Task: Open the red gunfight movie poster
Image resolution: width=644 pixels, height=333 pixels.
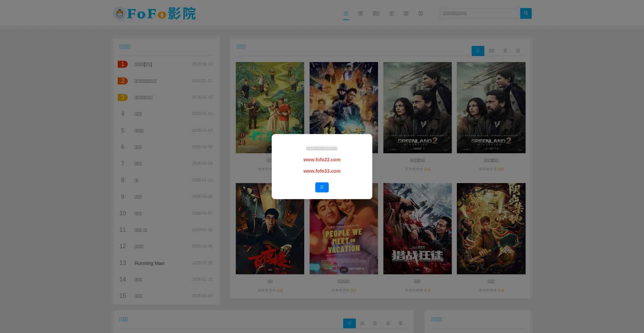Action: point(417,228)
